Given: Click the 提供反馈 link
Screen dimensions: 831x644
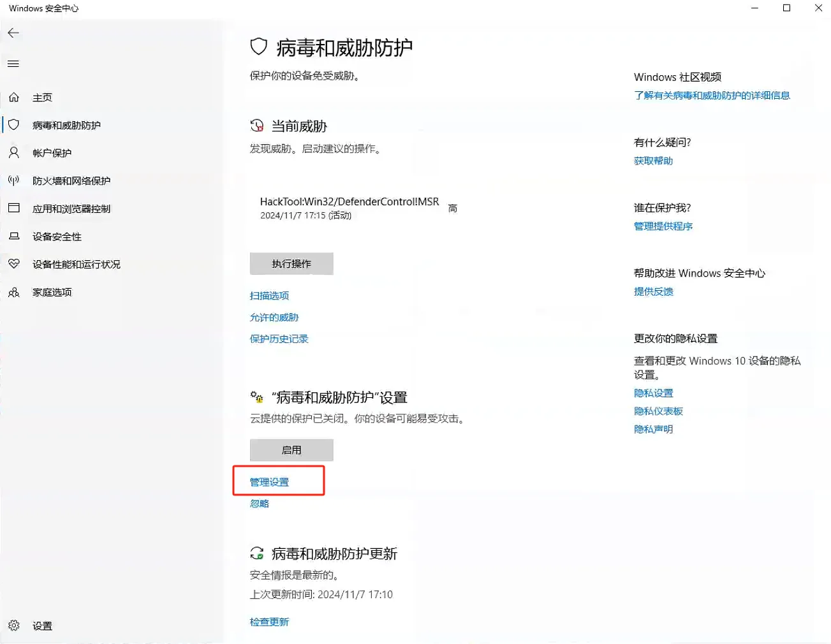Looking at the screenshot, I should [654, 292].
